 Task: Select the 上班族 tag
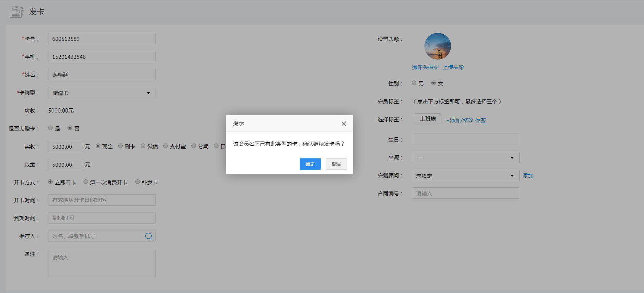[427, 119]
